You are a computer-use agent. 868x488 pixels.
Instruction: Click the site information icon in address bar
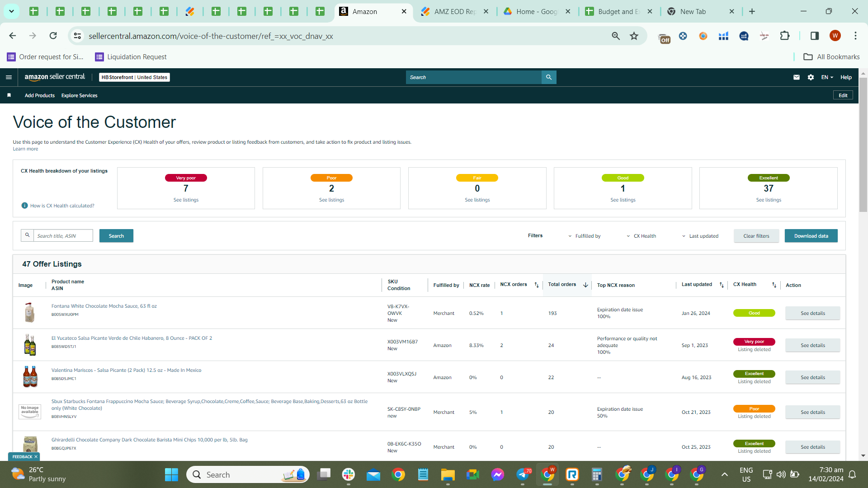click(x=78, y=36)
